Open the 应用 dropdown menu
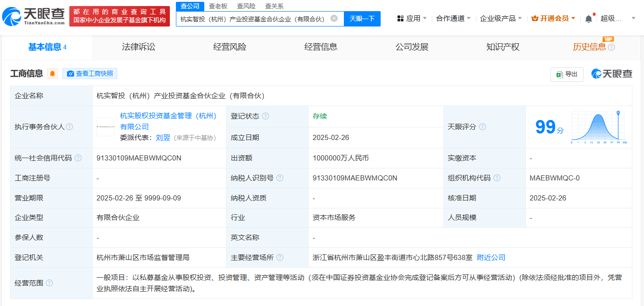Screen dimensions: 644x306 [412, 19]
